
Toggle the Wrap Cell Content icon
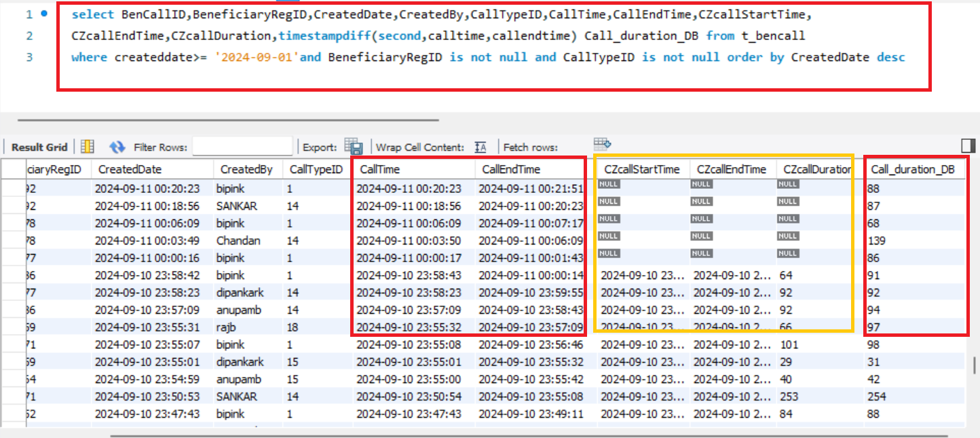480,147
